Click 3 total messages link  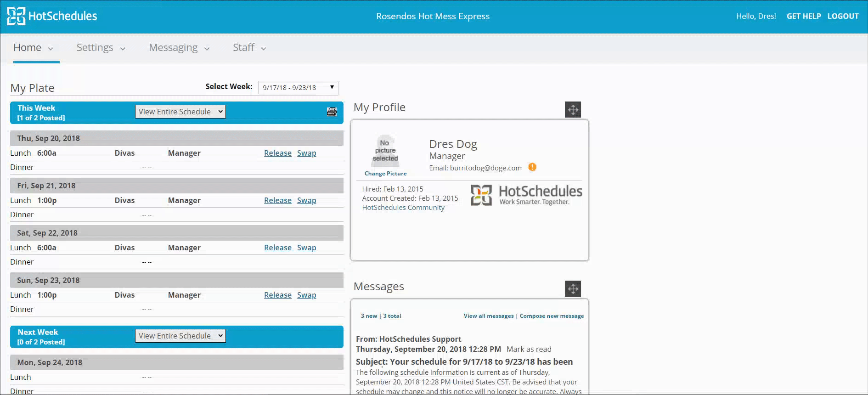coord(392,316)
